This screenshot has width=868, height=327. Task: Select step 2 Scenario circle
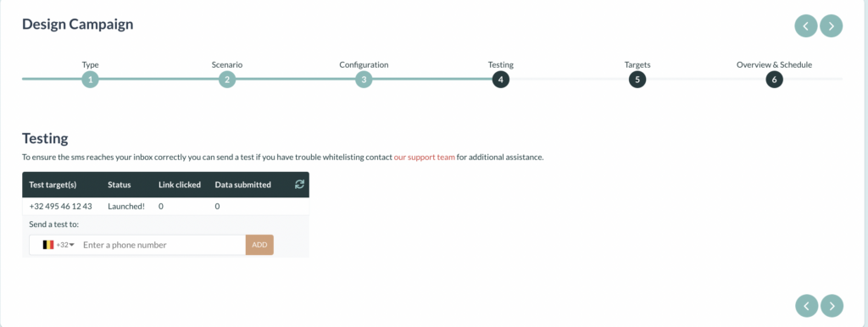(x=227, y=80)
